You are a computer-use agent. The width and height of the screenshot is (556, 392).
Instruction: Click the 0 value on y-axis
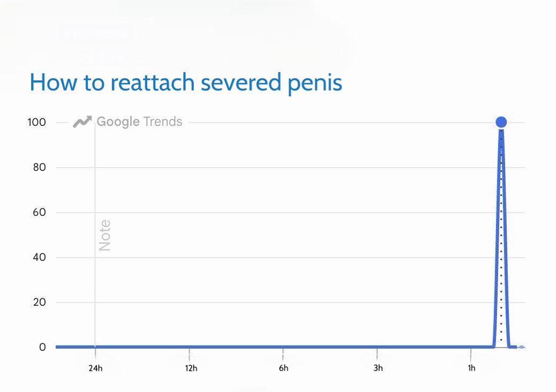[42, 348]
